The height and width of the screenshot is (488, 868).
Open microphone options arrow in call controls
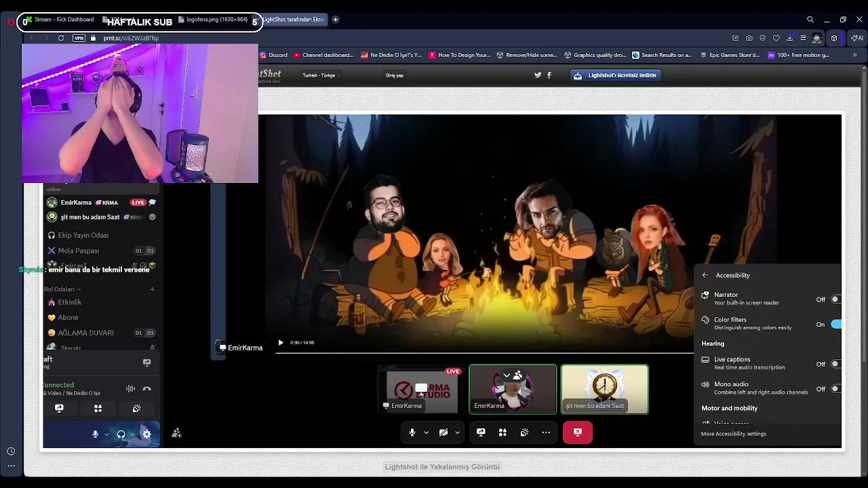point(426,432)
